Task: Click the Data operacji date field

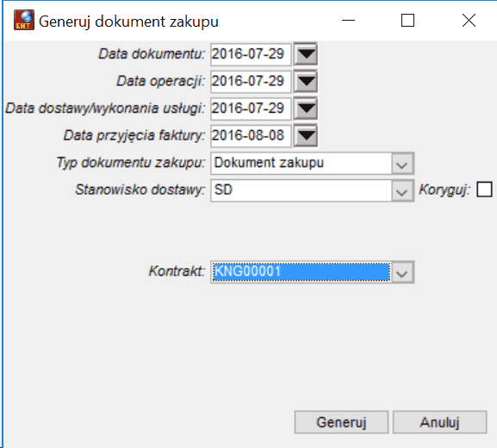Action: pos(251,82)
